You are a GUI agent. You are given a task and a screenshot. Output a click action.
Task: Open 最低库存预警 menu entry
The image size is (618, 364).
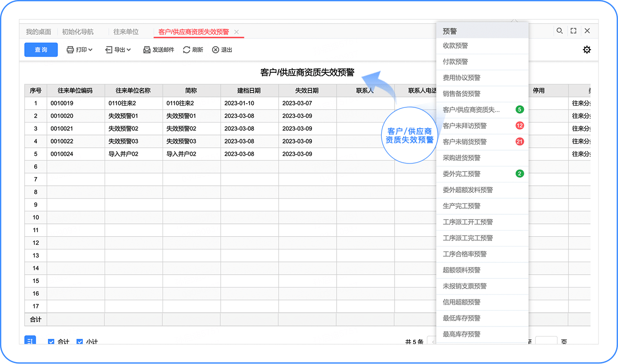482,318
